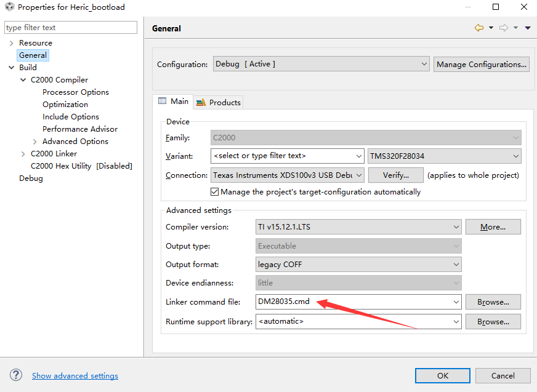Click Show advanced settings link
Image resolution: width=537 pixels, height=392 pixels.
click(x=75, y=376)
